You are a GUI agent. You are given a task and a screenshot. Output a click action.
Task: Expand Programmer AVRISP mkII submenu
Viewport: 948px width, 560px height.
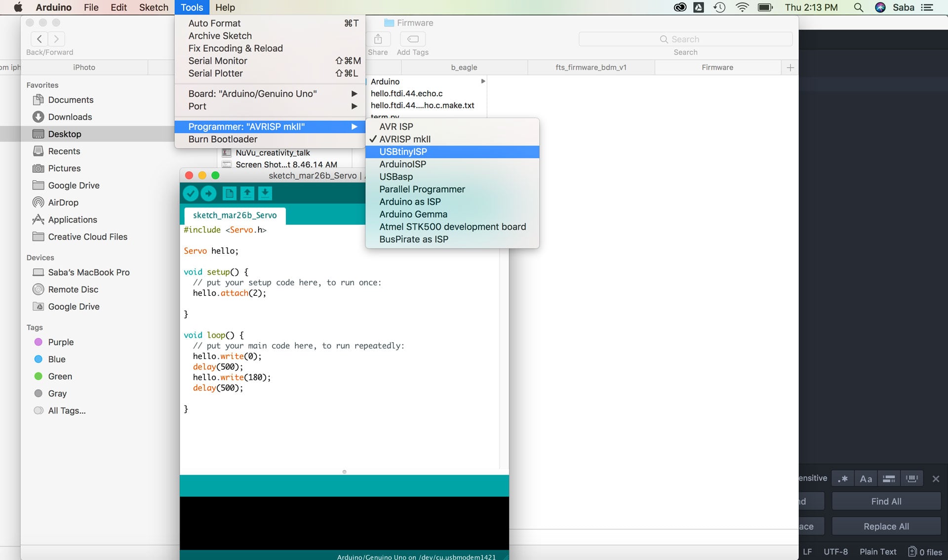pyautogui.click(x=270, y=127)
